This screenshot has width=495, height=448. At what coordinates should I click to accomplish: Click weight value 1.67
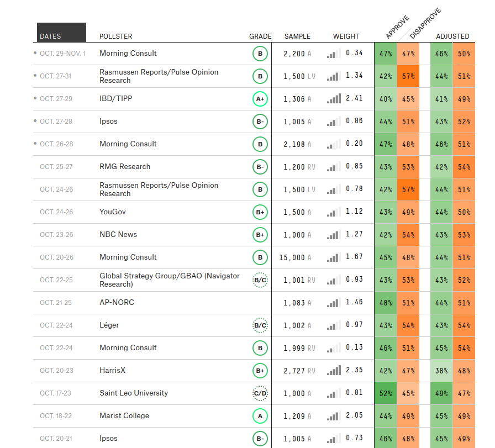[354, 257]
